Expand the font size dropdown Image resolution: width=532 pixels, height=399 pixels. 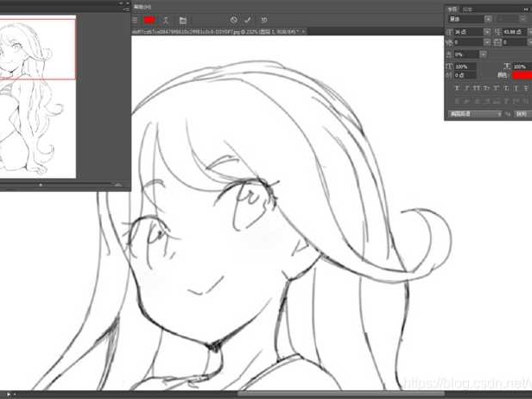[488, 31]
